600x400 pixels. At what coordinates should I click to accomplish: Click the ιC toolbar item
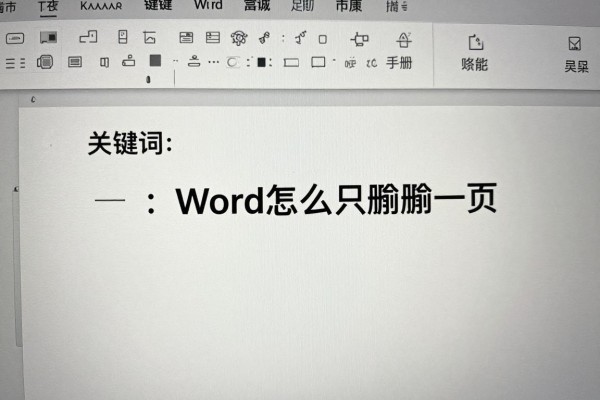coord(372,63)
